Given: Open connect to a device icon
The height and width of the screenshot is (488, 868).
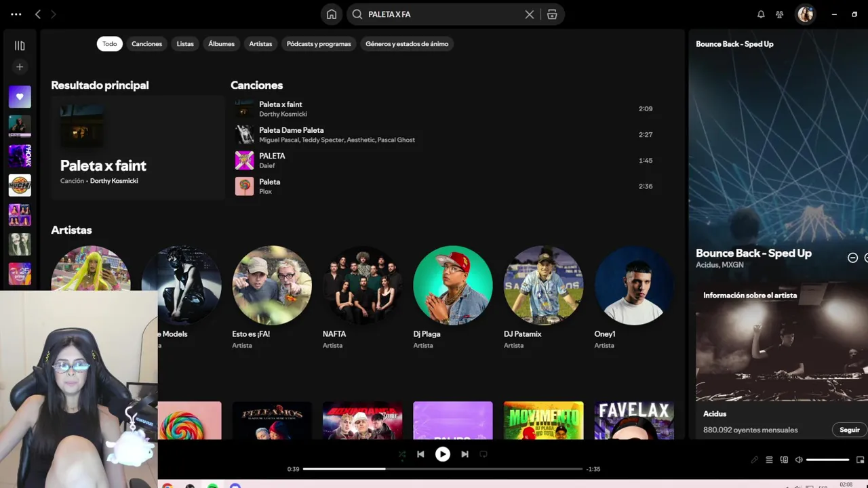Looking at the screenshot, I should click(784, 460).
